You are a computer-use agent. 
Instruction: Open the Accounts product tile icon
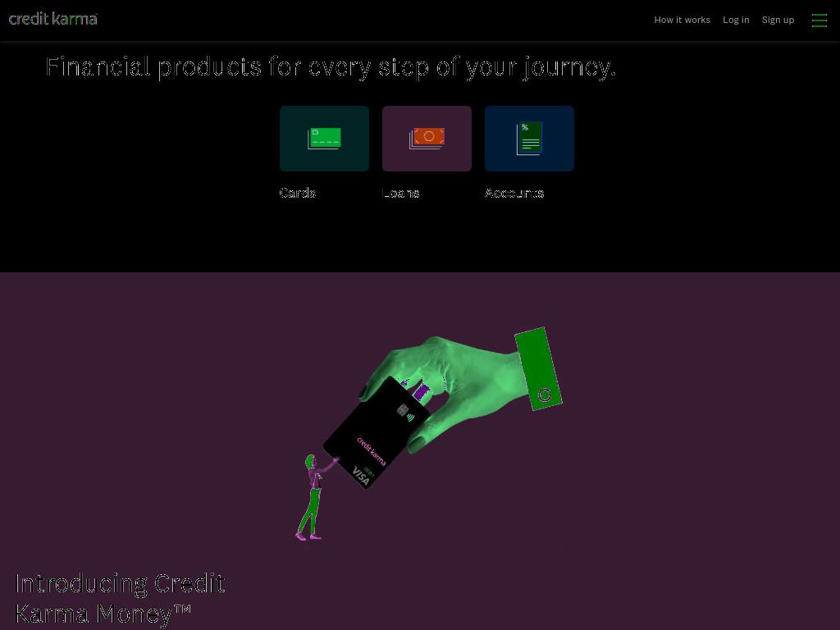529,139
